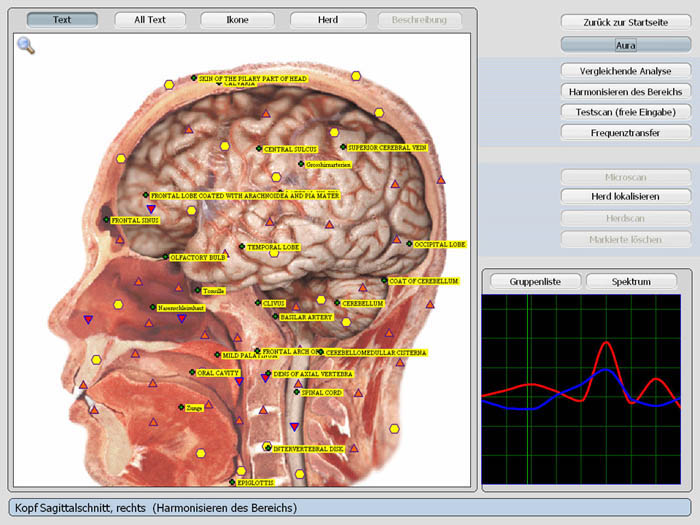700x525 pixels.
Task: Select the Intervertebral Disk marker
Action: [x=267, y=449]
